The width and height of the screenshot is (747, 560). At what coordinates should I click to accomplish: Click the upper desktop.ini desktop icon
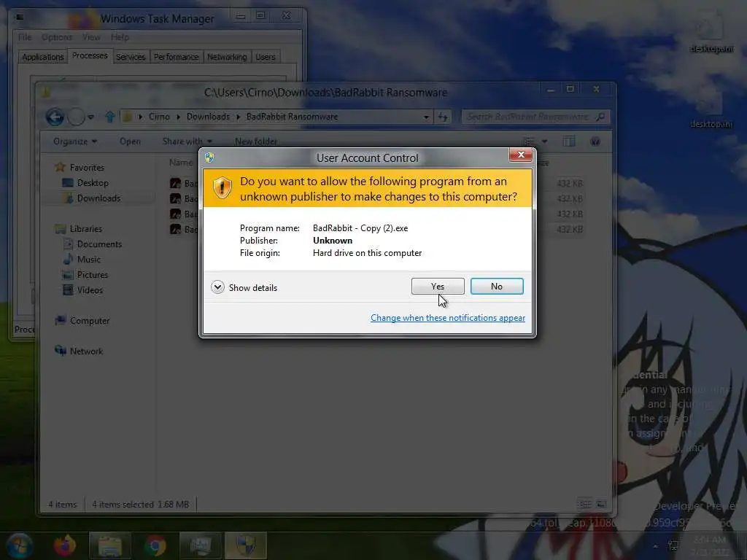click(x=711, y=34)
